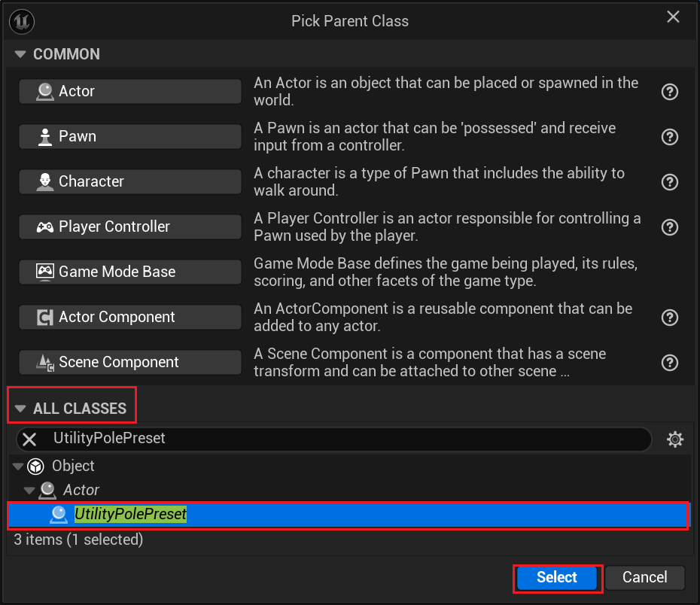
Task: Cancel the Pick Parent Class dialog
Action: [x=644, y=578]
